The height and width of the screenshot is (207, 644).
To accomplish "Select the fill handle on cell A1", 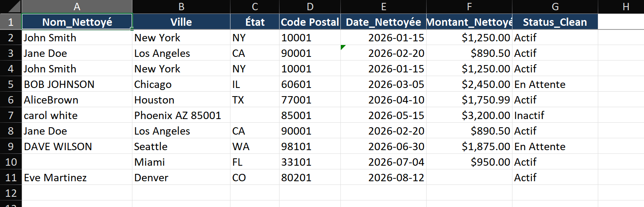I will (x=132, y=29).
